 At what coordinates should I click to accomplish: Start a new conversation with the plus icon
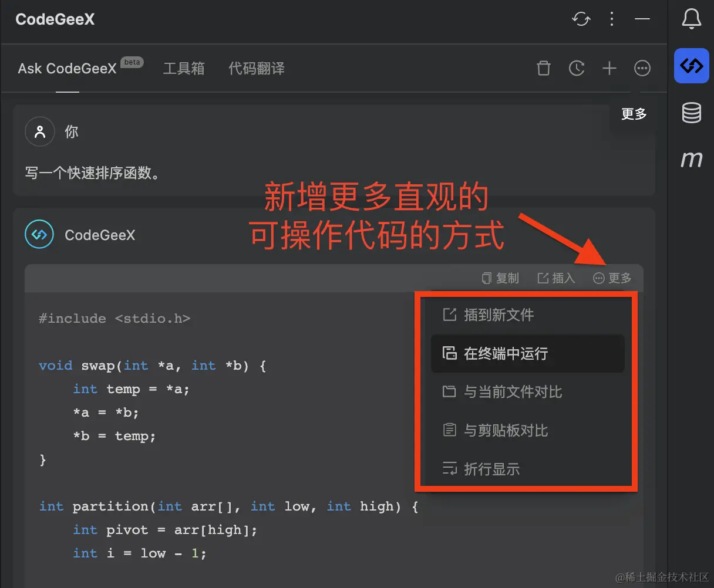[x=609, y=68]
